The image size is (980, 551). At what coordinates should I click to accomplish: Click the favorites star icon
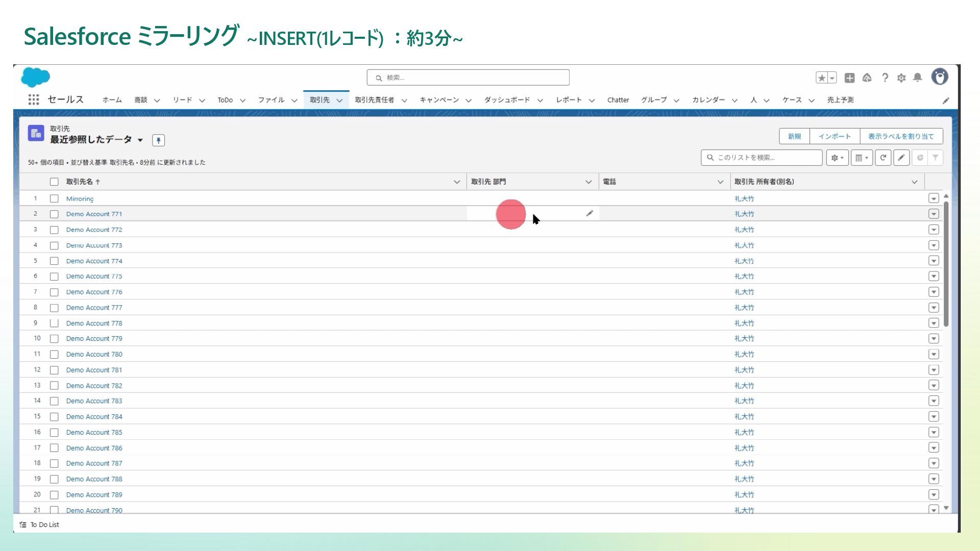821,78
